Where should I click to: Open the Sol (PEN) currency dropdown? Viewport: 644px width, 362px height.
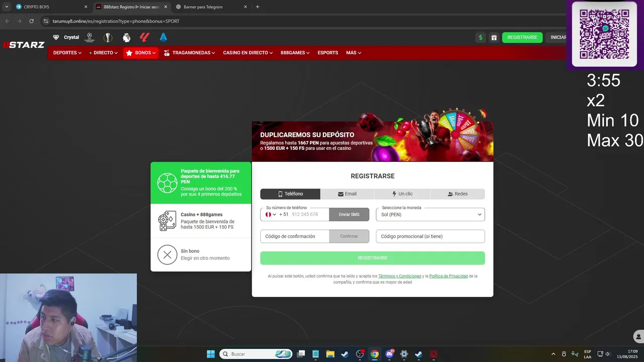[x=430, y=215]
